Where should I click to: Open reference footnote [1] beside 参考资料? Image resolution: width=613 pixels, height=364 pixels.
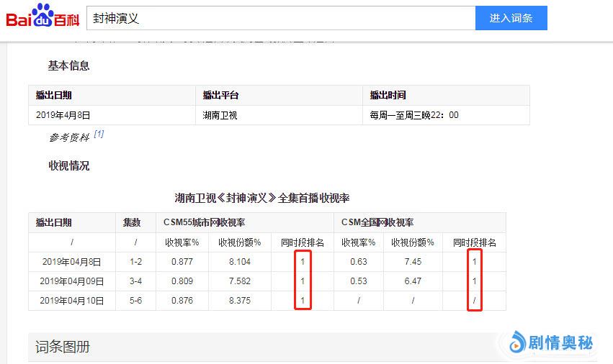(99, 134)
